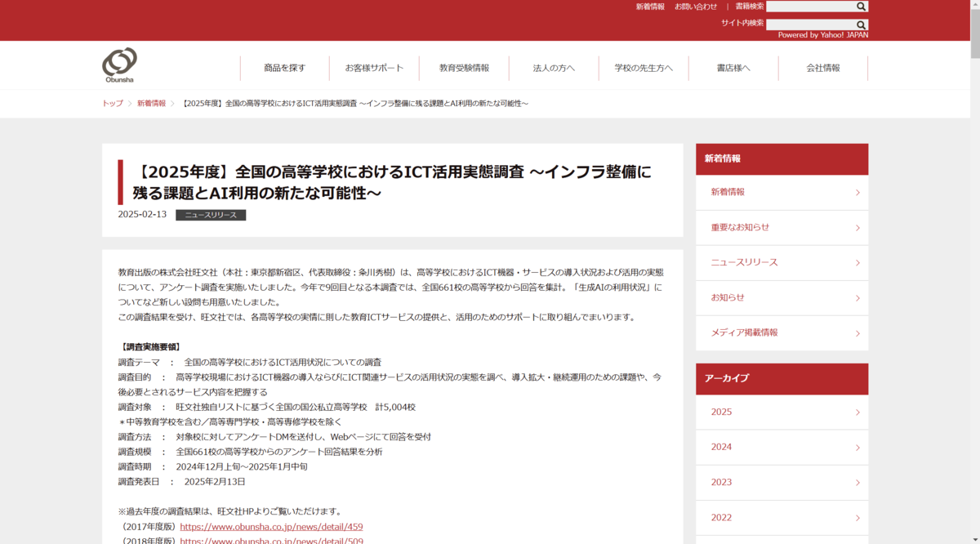Image resolution: width=980 pixels, height=544 pixels.
Task: Click chevron beside sidebar 新着情報
Action: pos(857,193)
